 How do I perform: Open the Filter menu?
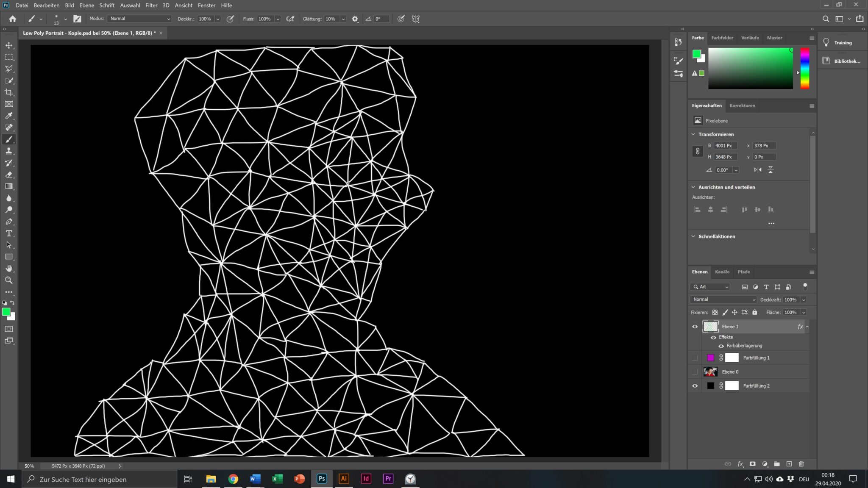pos(151,5)
